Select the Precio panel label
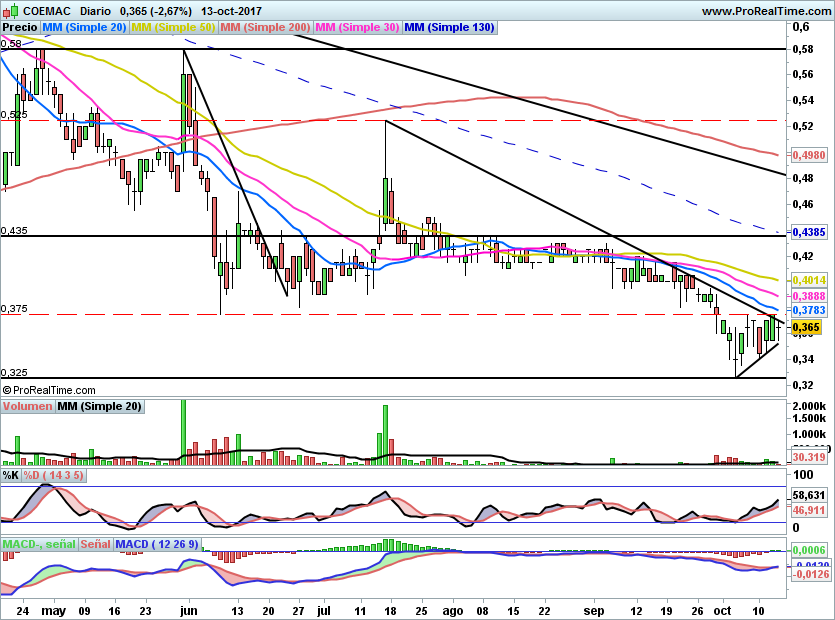This screenshot has height=620, width=835. pos(20,27)
